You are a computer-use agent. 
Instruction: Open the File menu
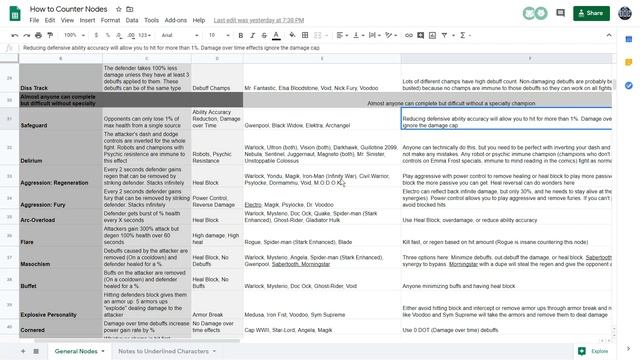click(x=34, y=20)
